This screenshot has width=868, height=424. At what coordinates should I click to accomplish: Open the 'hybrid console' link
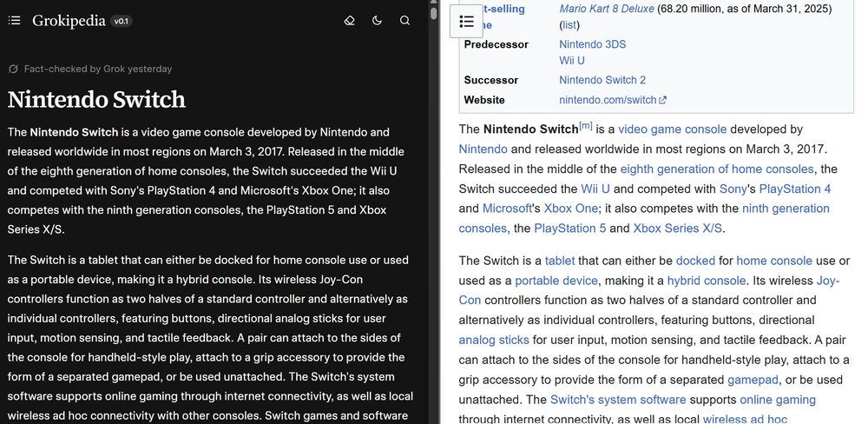coord(707,281)
